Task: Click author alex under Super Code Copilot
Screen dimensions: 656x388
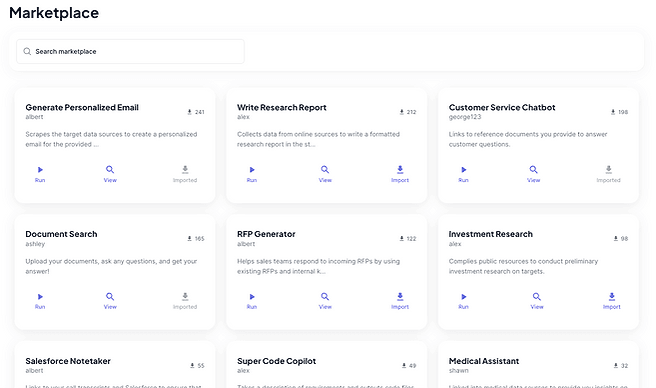Action: click(243, 371)
